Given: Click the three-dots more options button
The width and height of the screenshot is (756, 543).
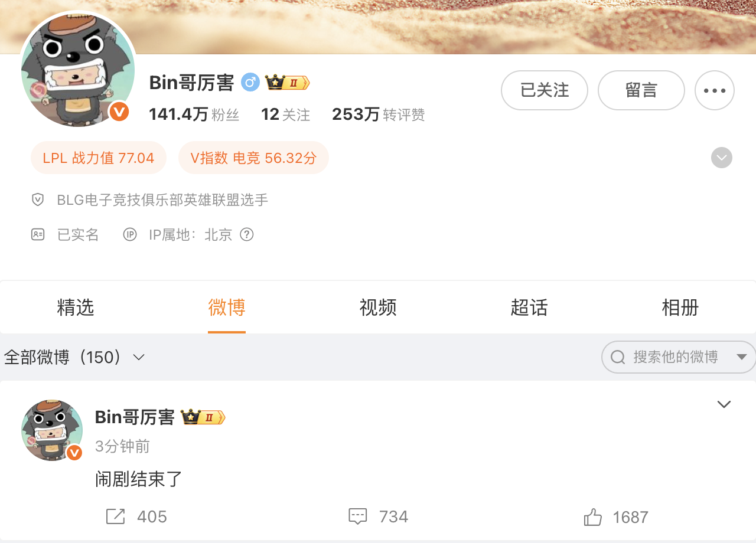Looking at the screenshot, I should click(x=714, y=90).
